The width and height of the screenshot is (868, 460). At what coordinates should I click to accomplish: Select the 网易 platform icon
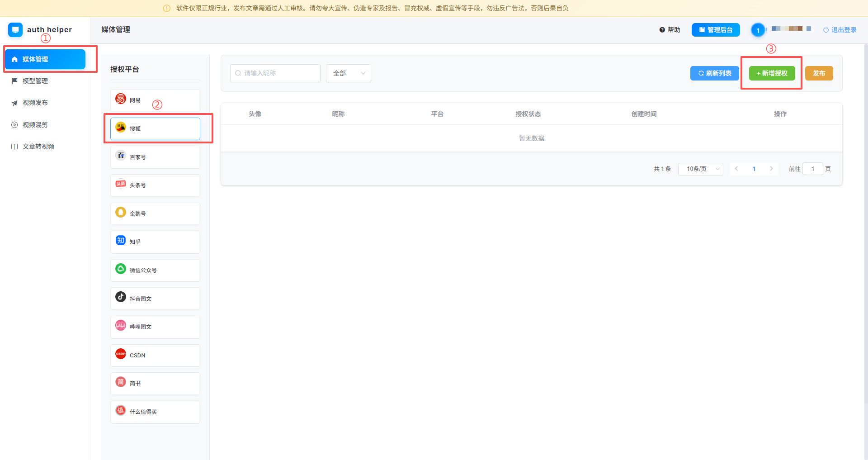coord(121,99)
